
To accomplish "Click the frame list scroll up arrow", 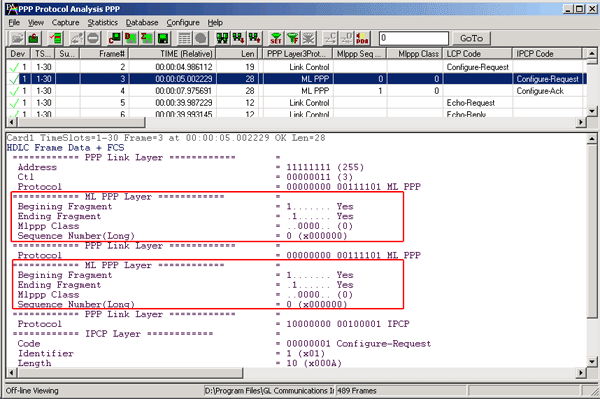I will click(x=592, y=53).
